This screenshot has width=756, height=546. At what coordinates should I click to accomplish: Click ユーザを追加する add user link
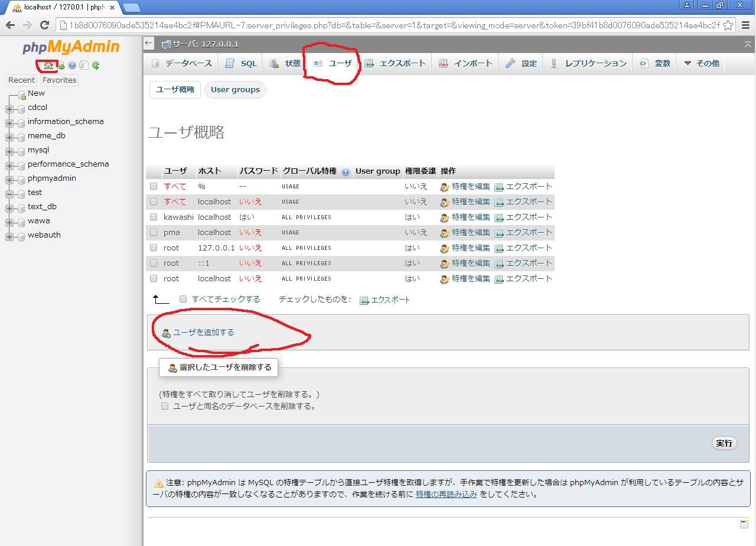[x=204, y=333]
